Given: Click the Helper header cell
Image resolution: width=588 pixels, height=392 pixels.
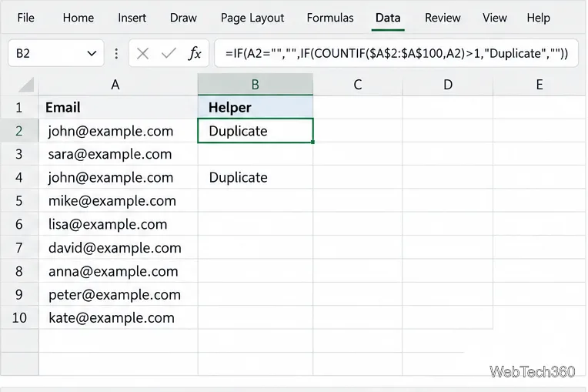Looking at the screenshot, I should pyautogui.click(x=256, y=108).
